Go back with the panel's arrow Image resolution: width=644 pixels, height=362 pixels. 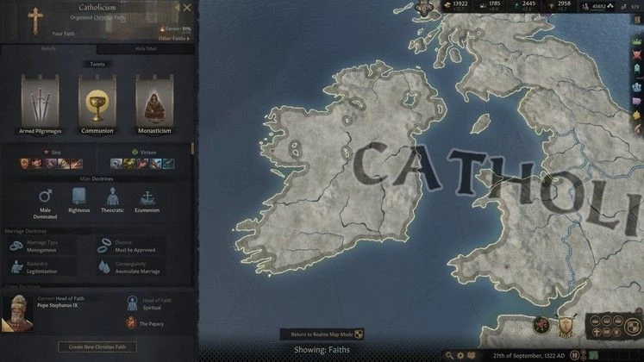[177, 8]
